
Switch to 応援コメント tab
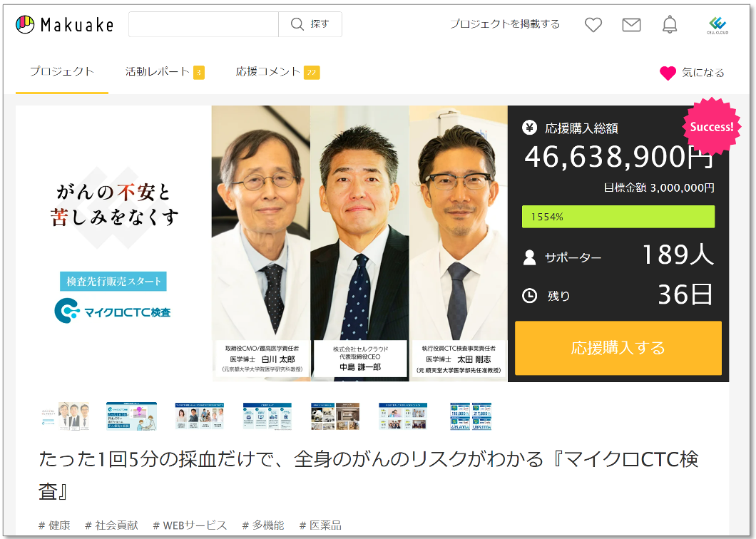tap(277, 71)
